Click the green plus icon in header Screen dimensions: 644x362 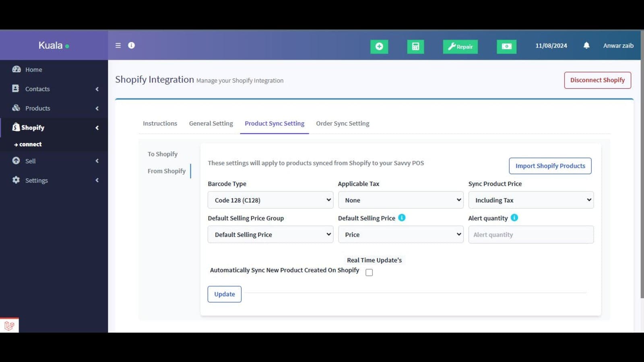tap(379, 47)
